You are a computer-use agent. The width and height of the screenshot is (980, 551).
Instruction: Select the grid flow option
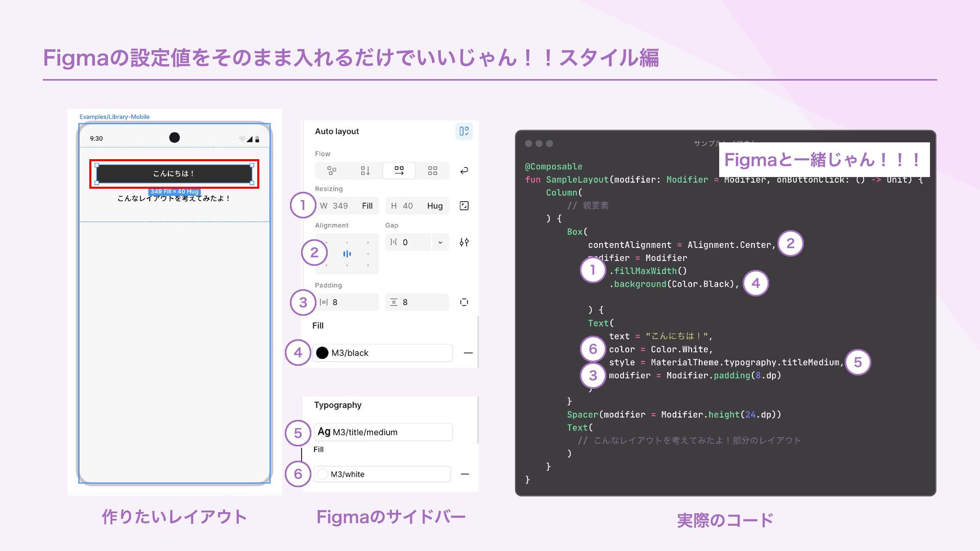tap(432, 170)
